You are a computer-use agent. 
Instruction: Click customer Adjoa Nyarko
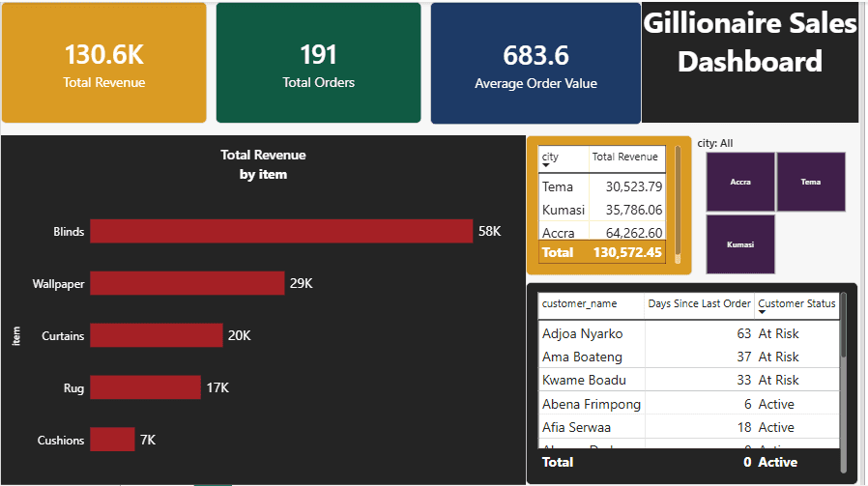(582, 333)
